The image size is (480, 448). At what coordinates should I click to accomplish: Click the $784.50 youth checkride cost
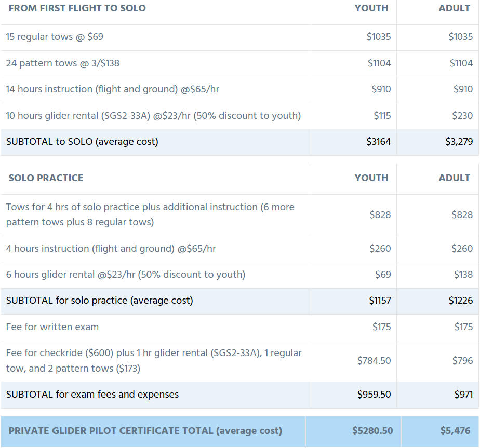[374, 361]
